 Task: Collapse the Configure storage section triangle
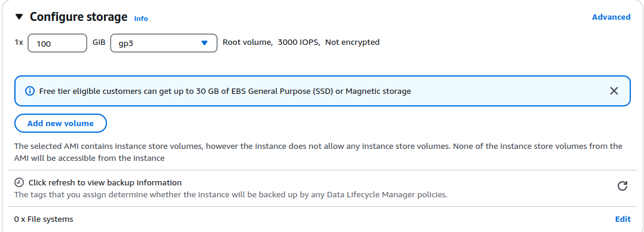pyautogui.click(x=19, y=17)
